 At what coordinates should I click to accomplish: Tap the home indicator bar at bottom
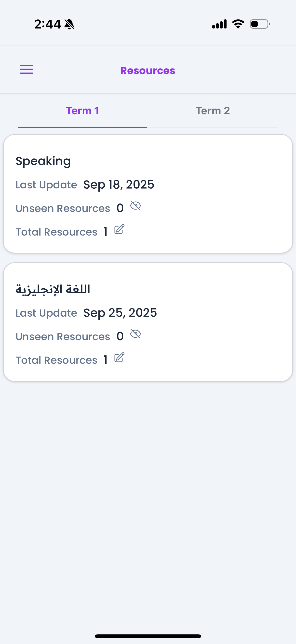[148, 636]
